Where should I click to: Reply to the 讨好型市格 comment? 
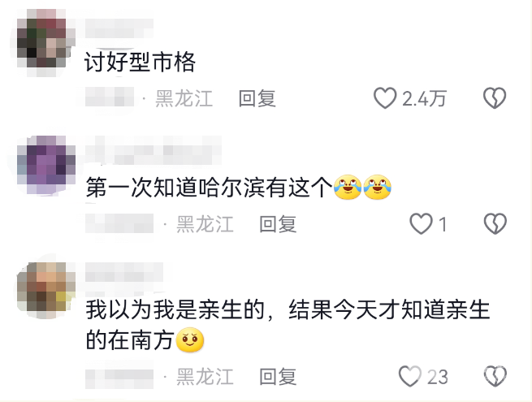257,98
